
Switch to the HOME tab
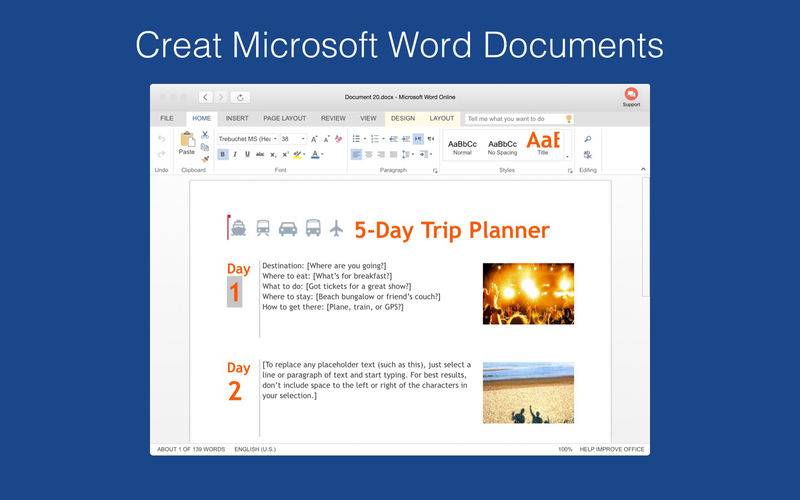[x=202, y=118]
